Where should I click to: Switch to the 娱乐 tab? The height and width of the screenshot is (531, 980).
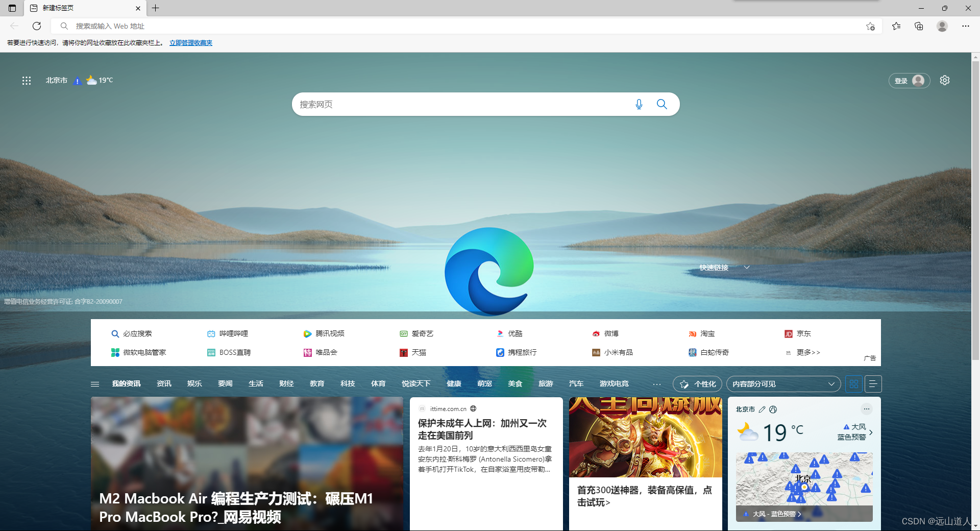pyautogui.click(x=194, y=384)
